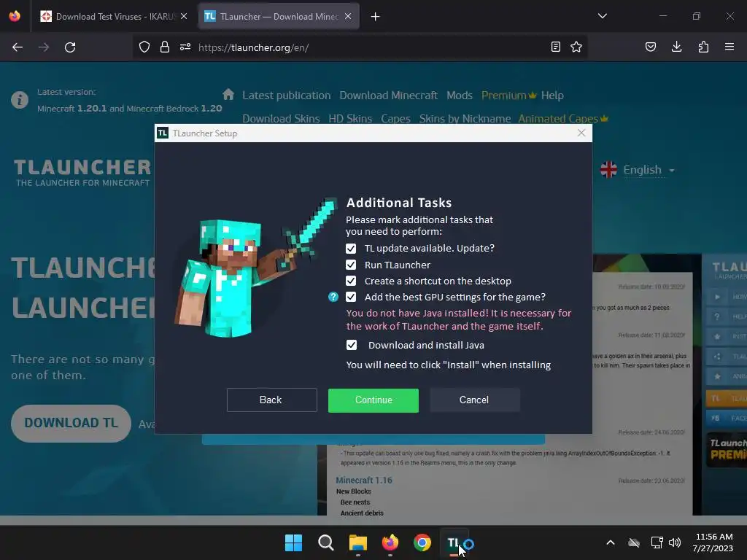Screen dimensions: 747x560
Task: Open Firefox extensions puzzle icon
Action: tap(703, 47)
